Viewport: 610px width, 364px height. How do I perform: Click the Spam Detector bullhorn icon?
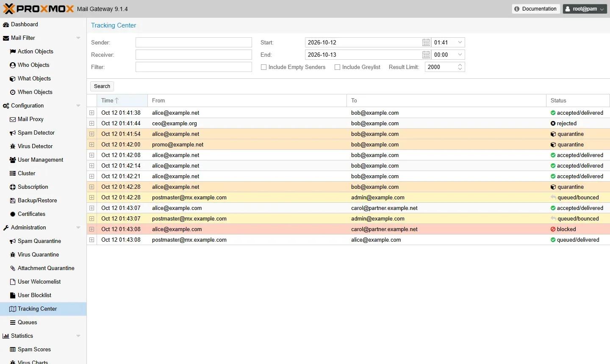point(13,133)
